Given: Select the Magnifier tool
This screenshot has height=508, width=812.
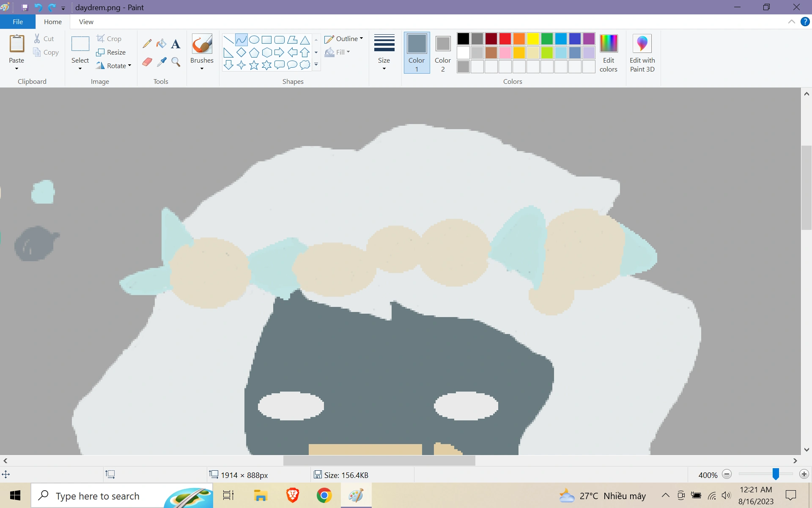Looking at the screenshot, I should (x=176, y=62).
